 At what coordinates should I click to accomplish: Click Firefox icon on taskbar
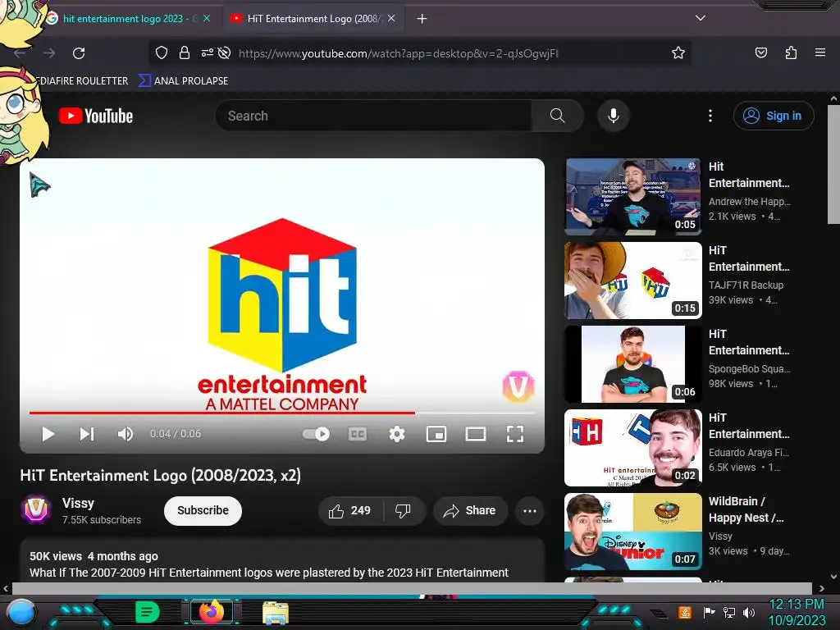212,612
